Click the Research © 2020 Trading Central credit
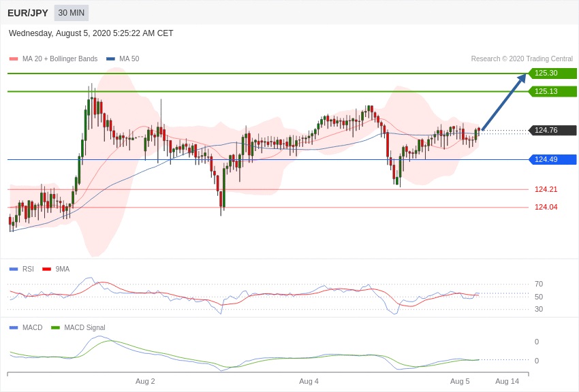This screenshot has width=579, height=392. tap(522, 59)
